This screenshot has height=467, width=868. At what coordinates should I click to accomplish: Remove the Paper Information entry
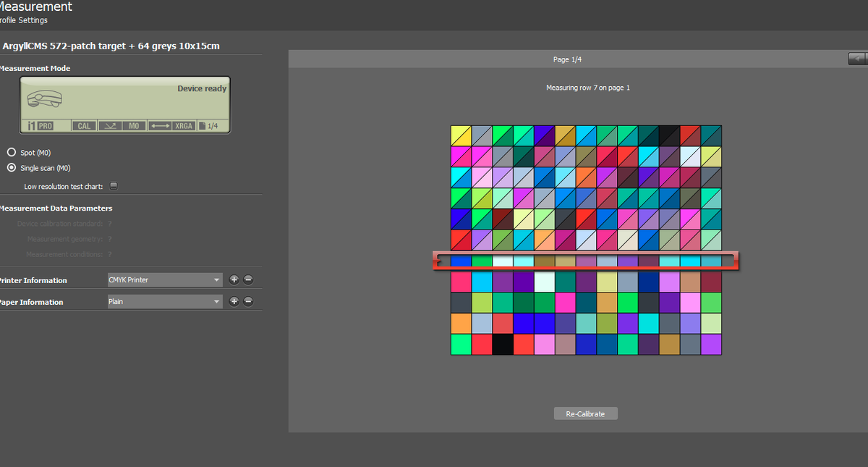pos(248,302)
